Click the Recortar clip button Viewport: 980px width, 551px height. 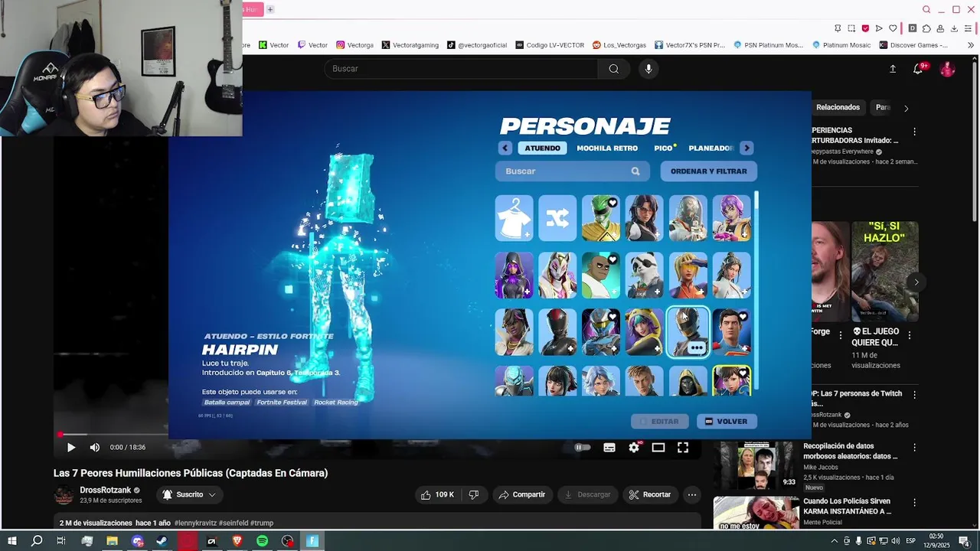[x=649, y=495]
